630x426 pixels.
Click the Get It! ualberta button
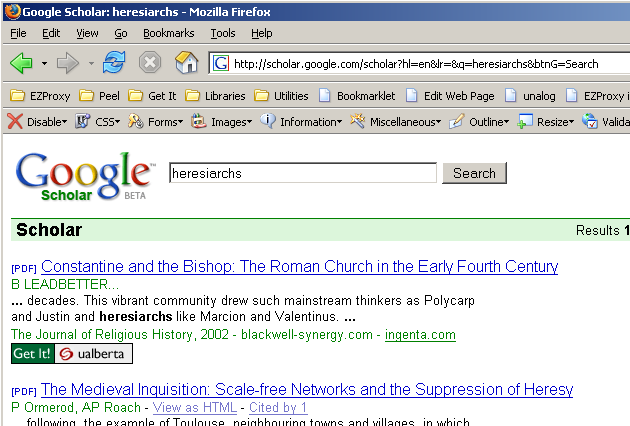(71, 354)
